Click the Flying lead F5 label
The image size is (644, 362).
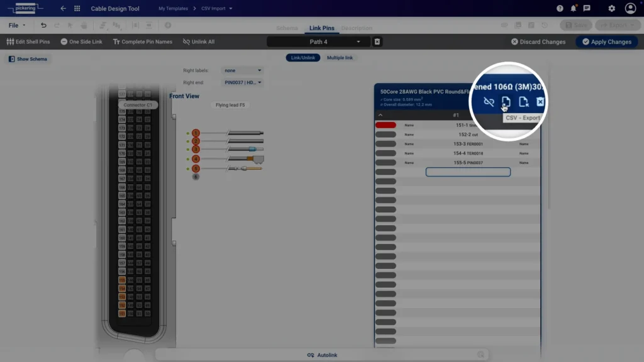click(230, 105)
